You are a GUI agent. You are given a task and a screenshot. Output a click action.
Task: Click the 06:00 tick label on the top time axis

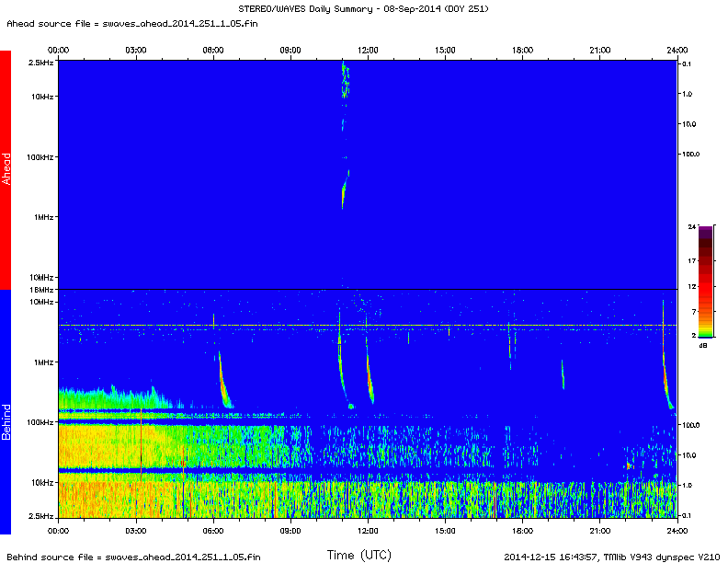click(213, 51)
